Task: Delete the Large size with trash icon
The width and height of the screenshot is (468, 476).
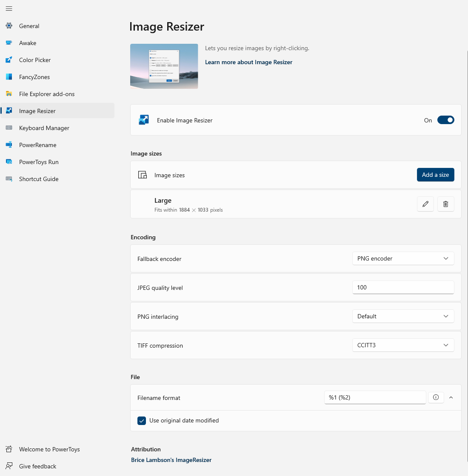Action: [445, 204]
